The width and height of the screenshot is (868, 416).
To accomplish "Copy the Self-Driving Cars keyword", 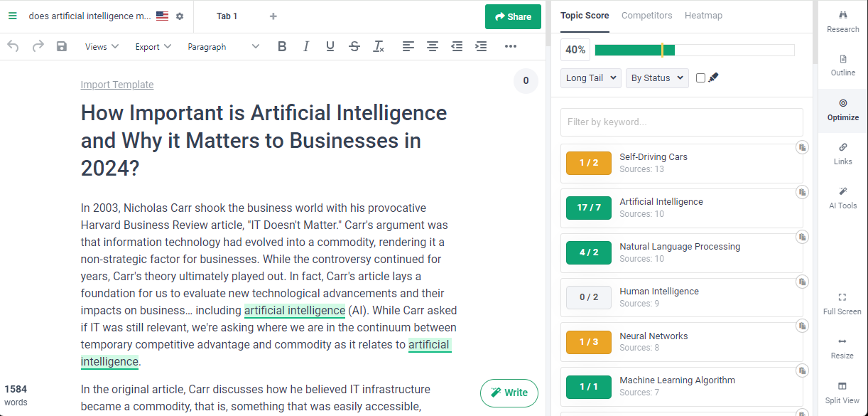I will point(802,147).
